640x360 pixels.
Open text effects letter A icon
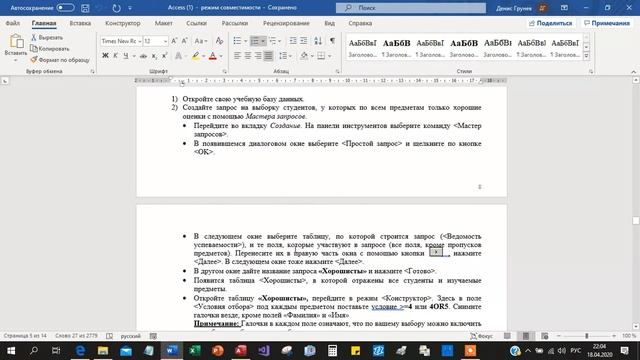[178, 56]
